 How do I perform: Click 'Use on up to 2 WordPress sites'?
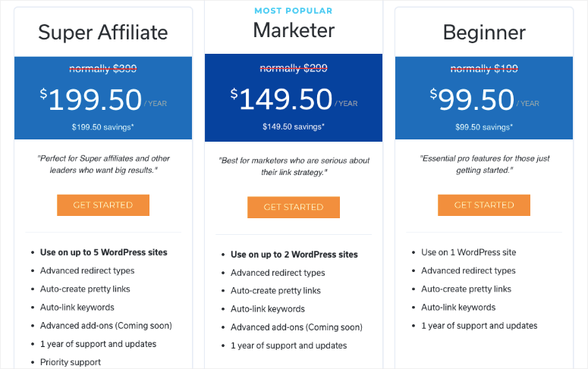click(x=294, y=255)
